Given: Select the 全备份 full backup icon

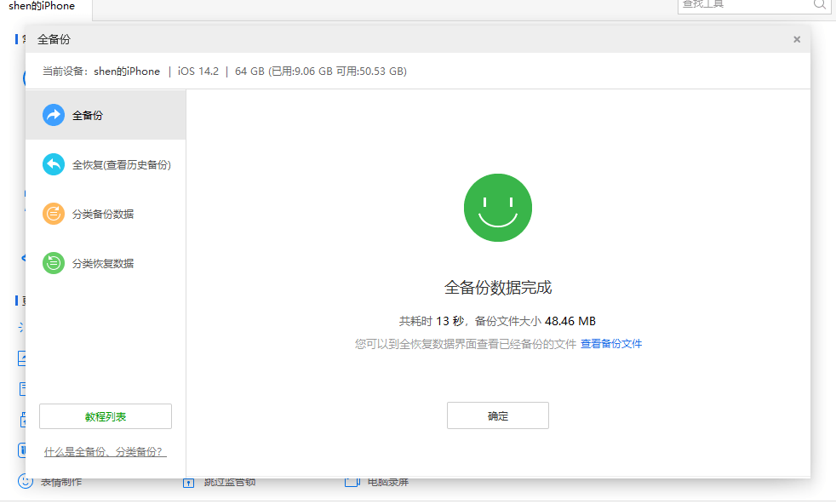Looking at the screenshot, I should coord(54,115).
